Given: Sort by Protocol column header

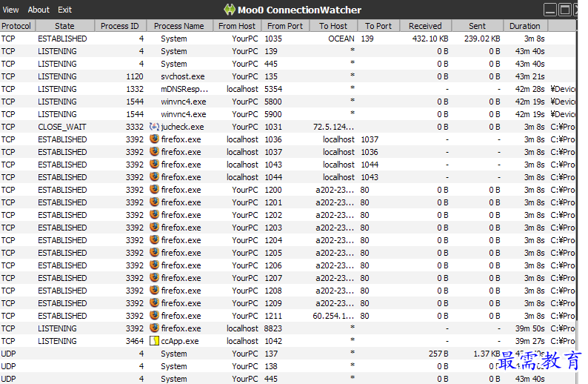Looking at the screenshot, I should click(16, 26).
